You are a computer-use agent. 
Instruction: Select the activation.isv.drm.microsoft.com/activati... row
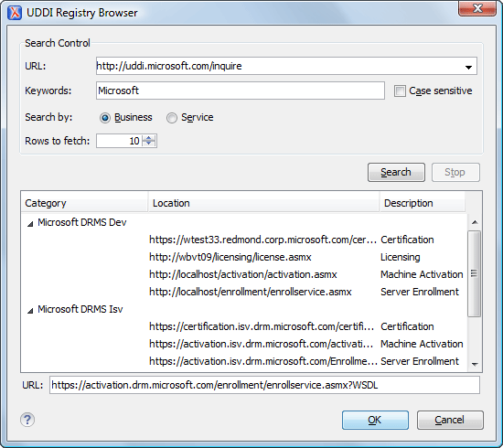[262, 344]
